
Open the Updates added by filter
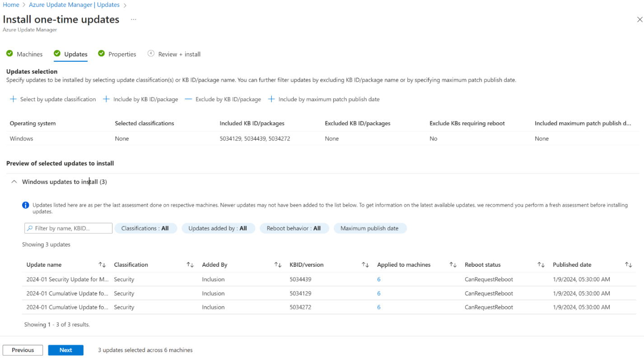(218, 228)
